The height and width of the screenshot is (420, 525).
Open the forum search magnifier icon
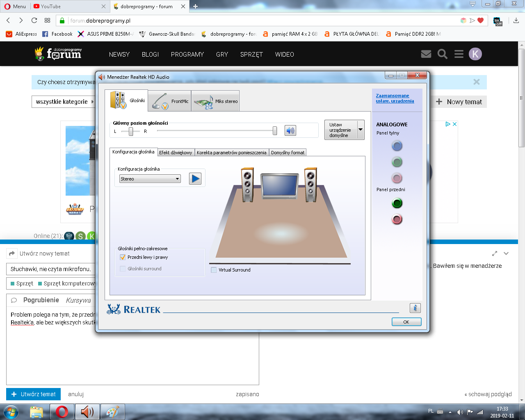pyautogui.click(x=442, y=54)
